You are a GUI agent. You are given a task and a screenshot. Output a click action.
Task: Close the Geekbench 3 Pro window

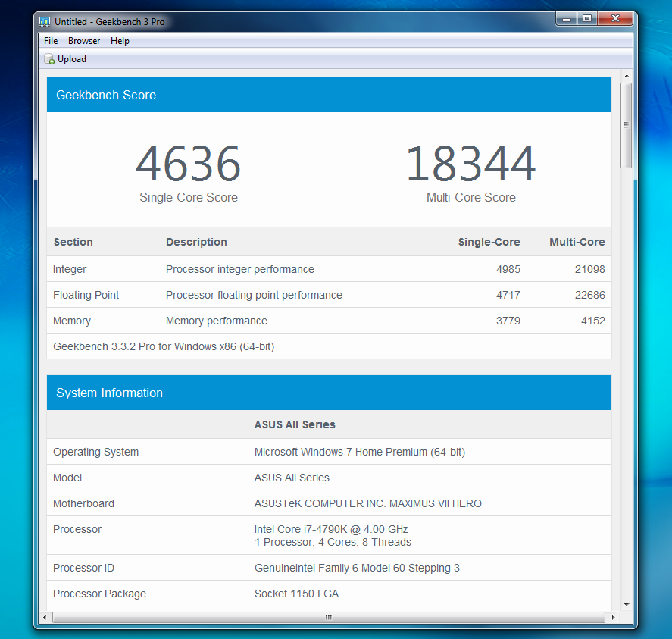click(x=615, y=19)
